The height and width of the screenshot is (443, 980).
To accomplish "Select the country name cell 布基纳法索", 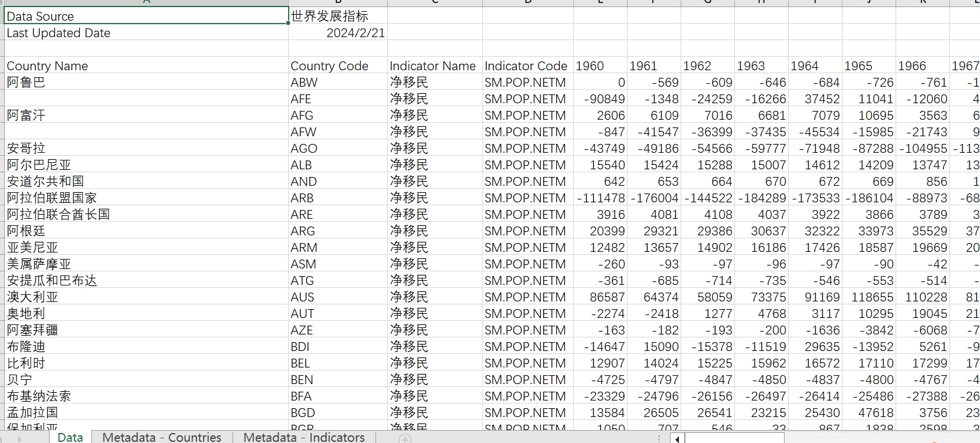I will pyautogui.click(x=146, y=396).
